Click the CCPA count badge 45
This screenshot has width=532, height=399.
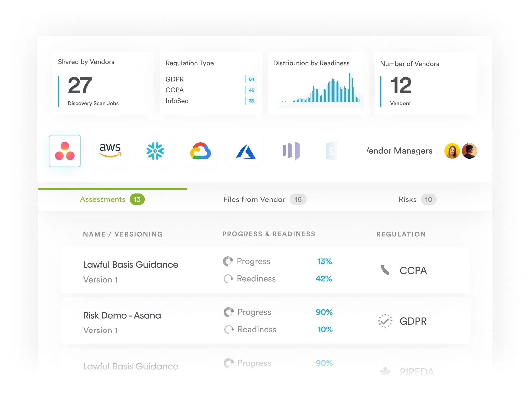pyautogui.click(x=252, y=90)
